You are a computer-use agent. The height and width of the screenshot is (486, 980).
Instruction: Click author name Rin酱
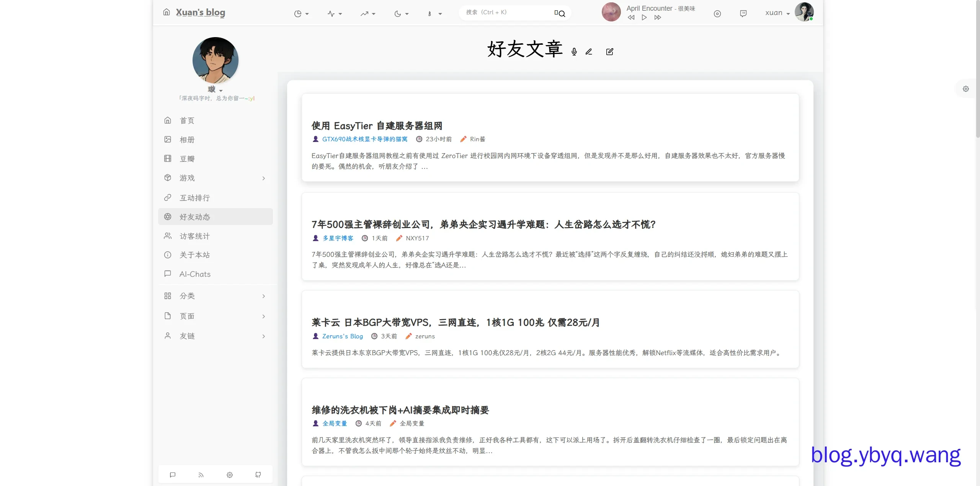pos(478,139)
